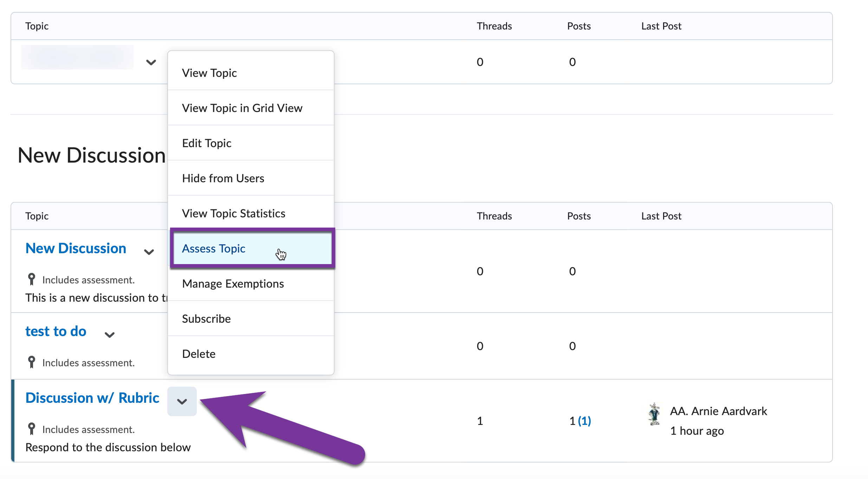Click threads value 0 in New Discussion row
The height and width of the screenshot is (479, 868).
click(480, 271)
